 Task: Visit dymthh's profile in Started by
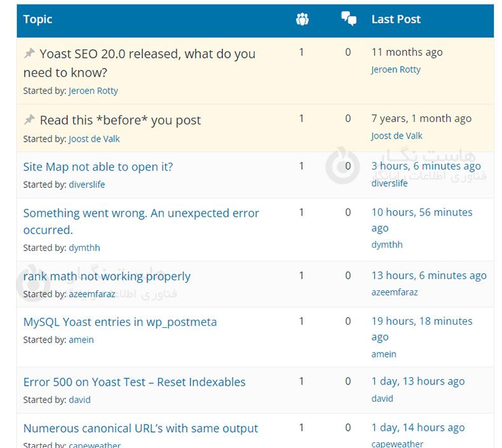tap(84, 248)
